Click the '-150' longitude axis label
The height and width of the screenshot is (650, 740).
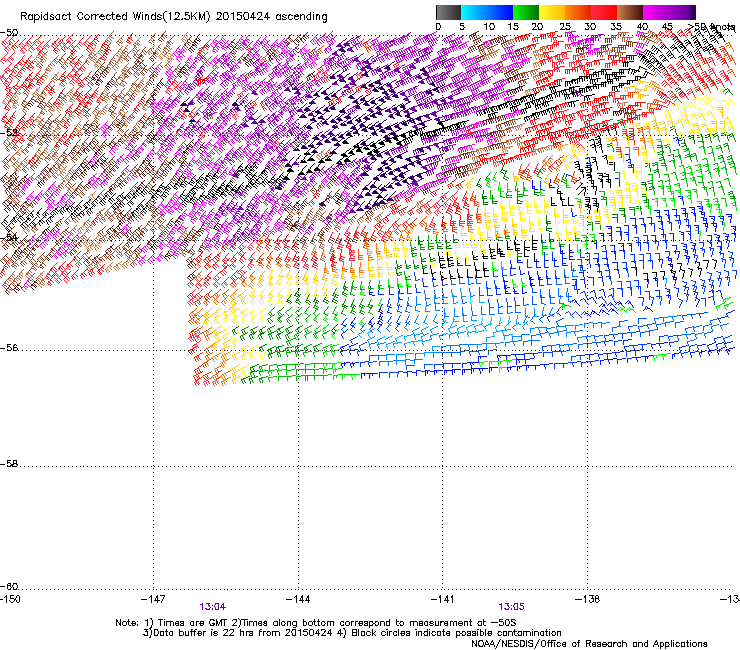point(10,599)
